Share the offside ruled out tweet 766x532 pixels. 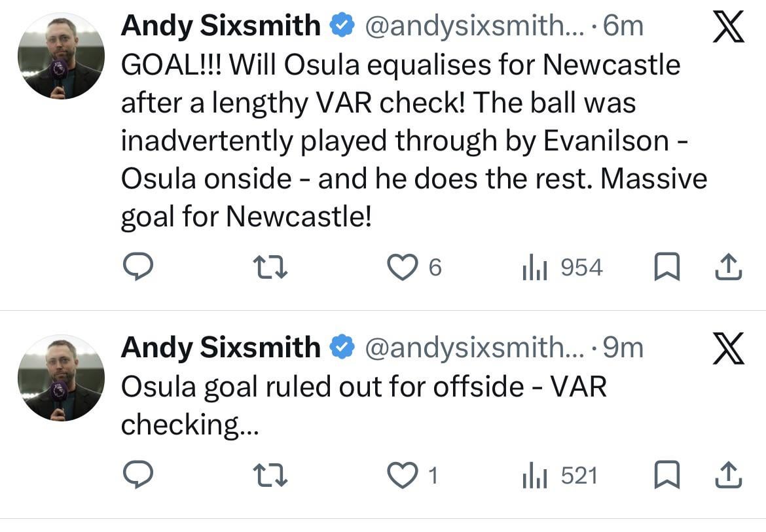coord(729,475)
